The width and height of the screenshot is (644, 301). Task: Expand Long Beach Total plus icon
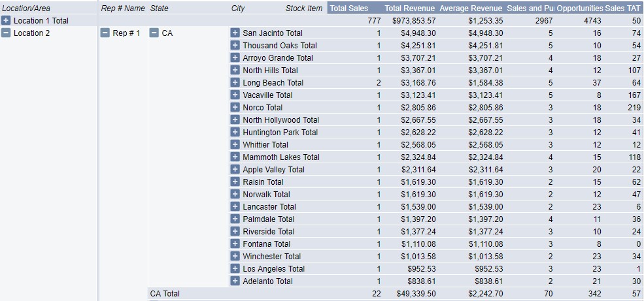(235, 82)
